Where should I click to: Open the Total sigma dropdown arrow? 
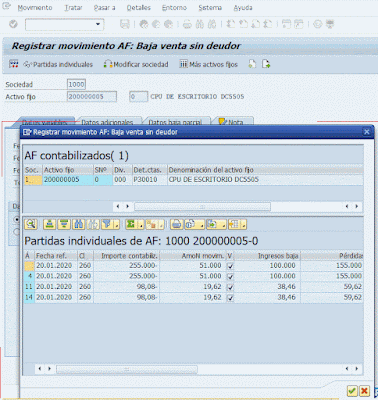pos(141,226)
